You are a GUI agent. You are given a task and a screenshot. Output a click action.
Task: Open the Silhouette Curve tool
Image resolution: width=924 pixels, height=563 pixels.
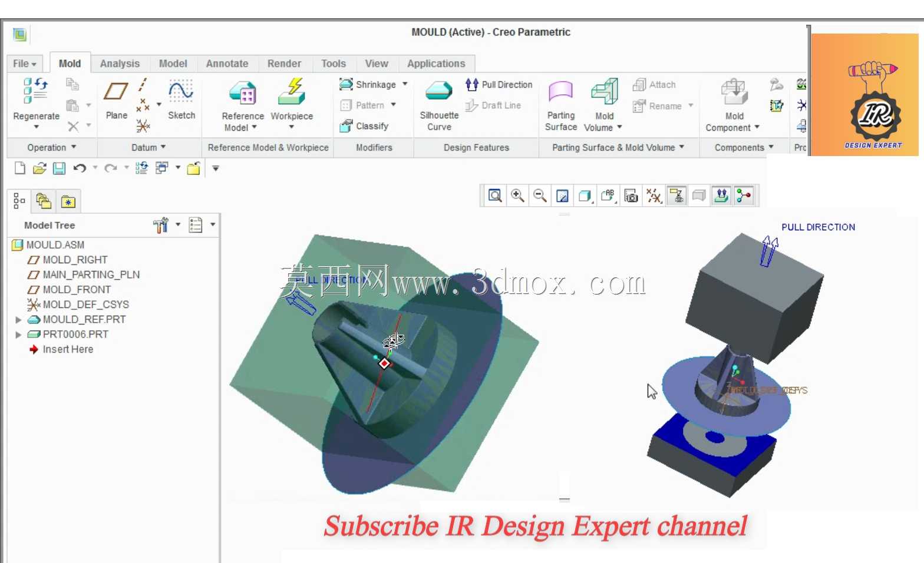tap(439, 107)
